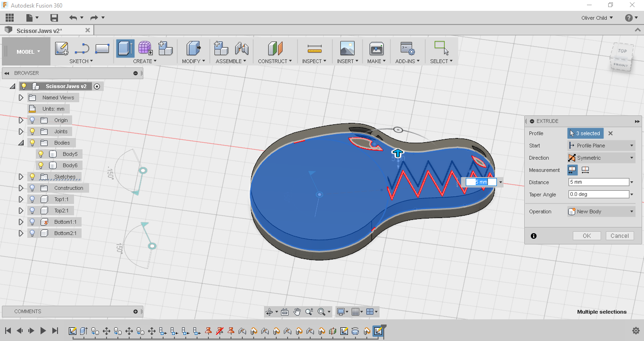Undo the last action
Image resolution: width=644 pixels, height=341 pixels.
pos(73,18)
